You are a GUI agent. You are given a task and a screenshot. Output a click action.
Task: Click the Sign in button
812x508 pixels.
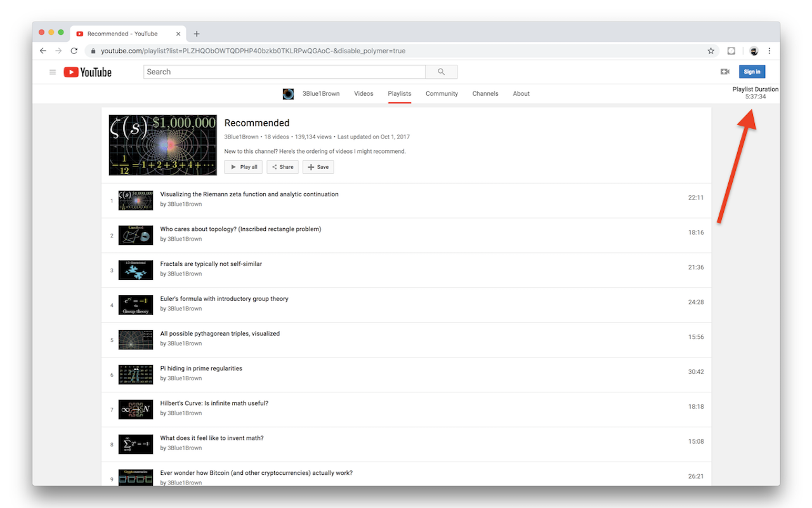tap(752, 72)
